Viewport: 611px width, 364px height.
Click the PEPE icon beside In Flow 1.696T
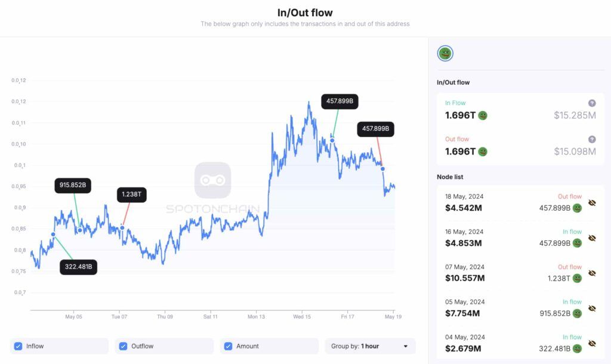[482, 116]
